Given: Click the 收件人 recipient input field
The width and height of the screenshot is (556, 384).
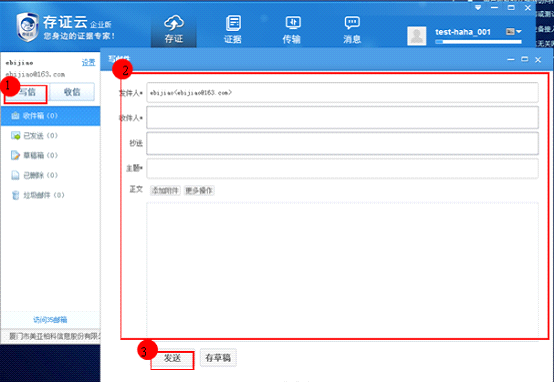Looking at the screenshot, I should click(342, 118).
